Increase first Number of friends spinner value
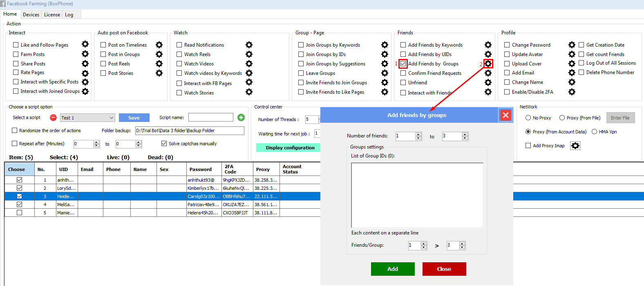Screen dimensions: 644x286 418,134
